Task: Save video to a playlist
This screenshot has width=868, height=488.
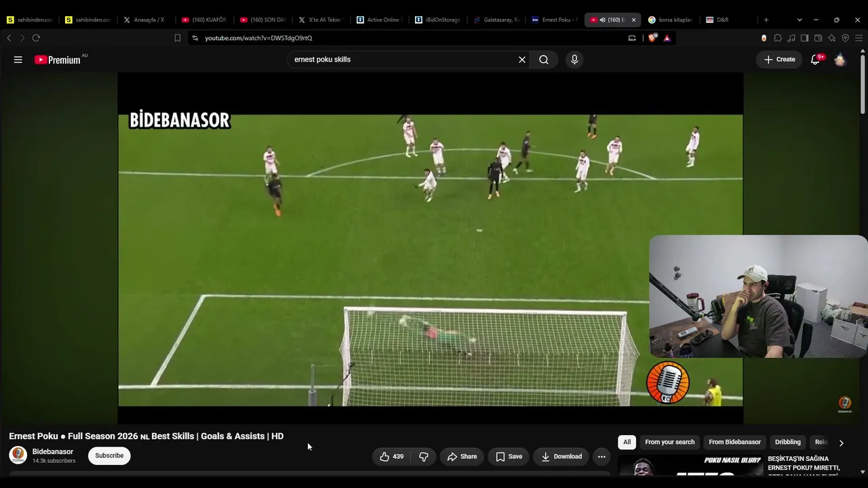Action: coord(509,457)
